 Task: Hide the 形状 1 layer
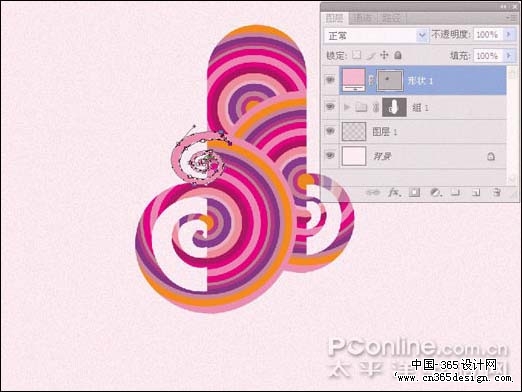point(330,80)
